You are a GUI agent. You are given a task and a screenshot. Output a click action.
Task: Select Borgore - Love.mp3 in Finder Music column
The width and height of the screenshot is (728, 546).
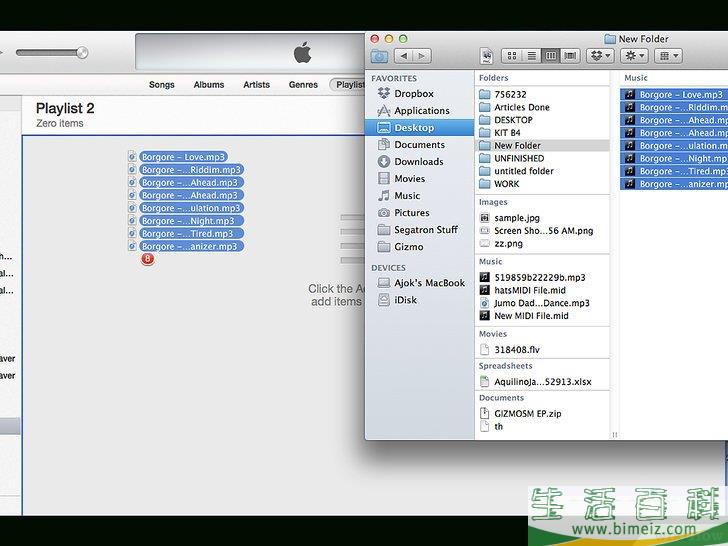(x=674, y=94)
